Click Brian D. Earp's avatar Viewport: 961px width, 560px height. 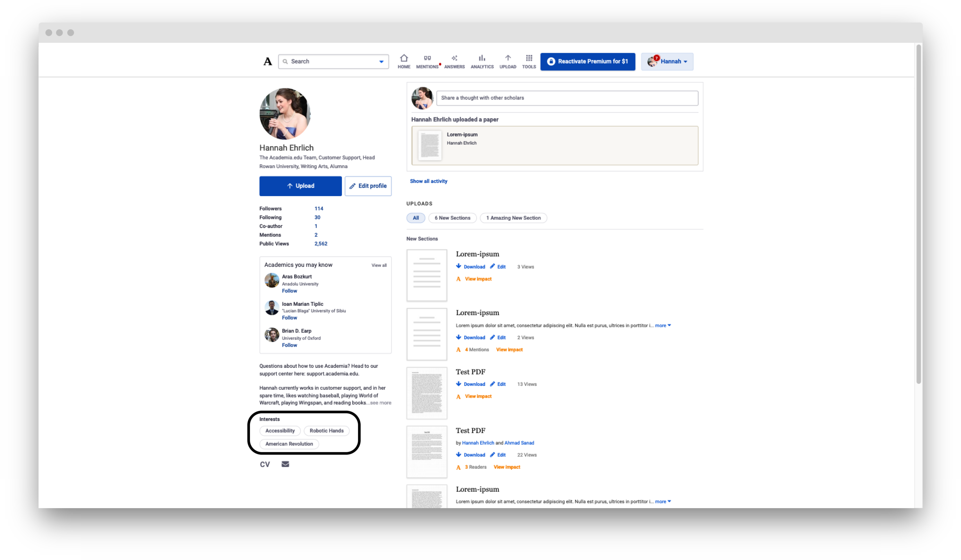pos(272,335)
